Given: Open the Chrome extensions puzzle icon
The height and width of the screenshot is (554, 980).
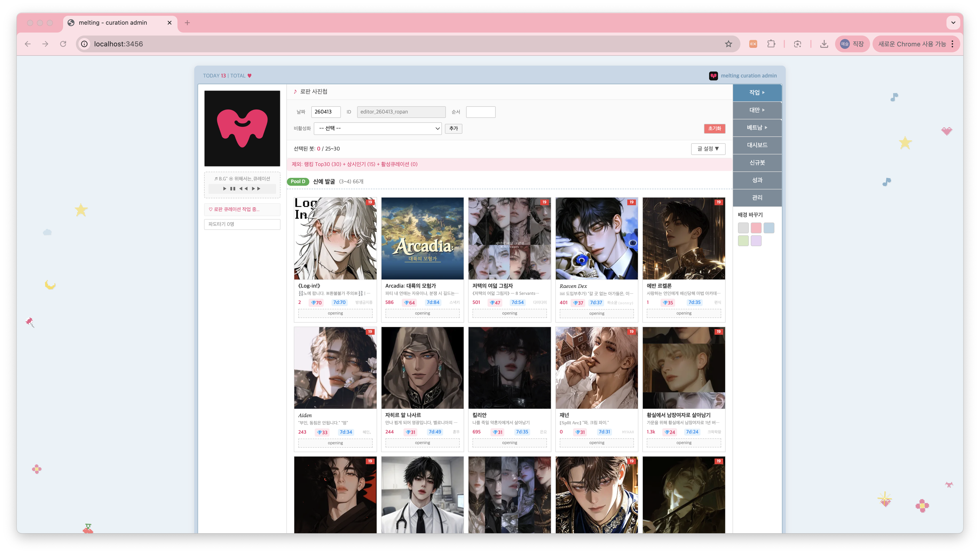Looking at the screenshot, I should point(771,44).
